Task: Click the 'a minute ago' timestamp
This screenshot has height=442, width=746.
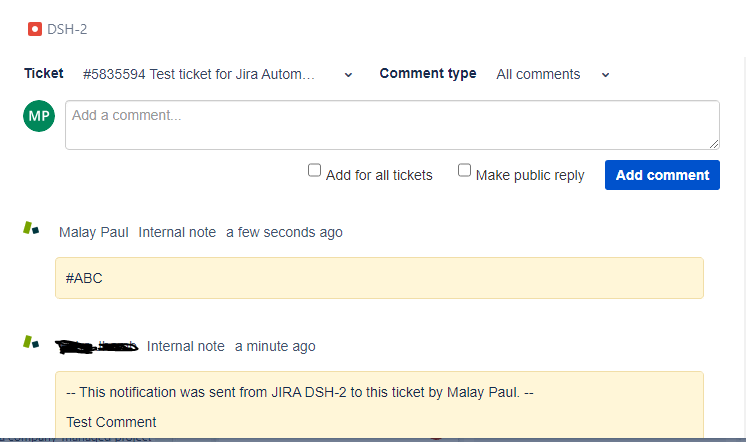Action: pos(275,346)
